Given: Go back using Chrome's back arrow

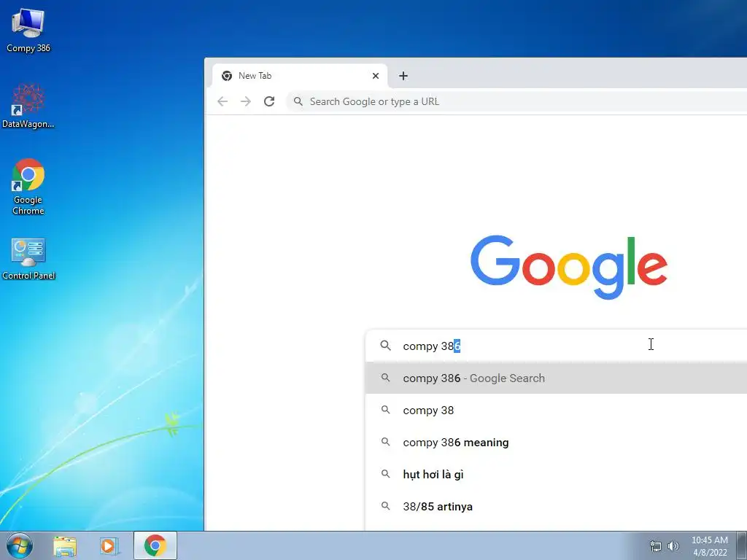Looking at the screenshot, I should click(222, 101).
